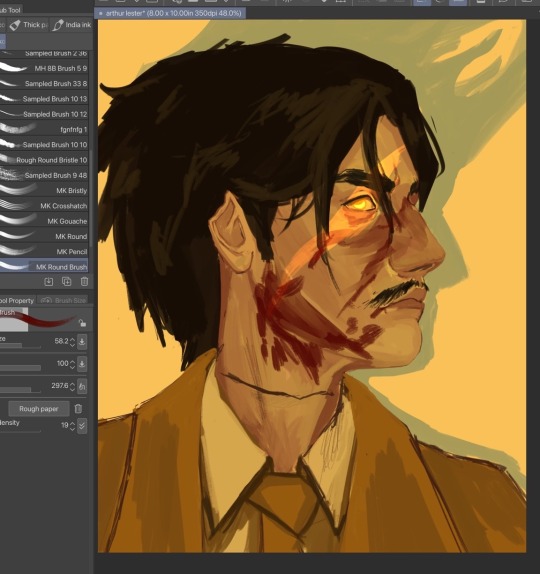The image size is (540, 574).
Task: Select the MK Pencil brush
Action: [x=44, y=251]
